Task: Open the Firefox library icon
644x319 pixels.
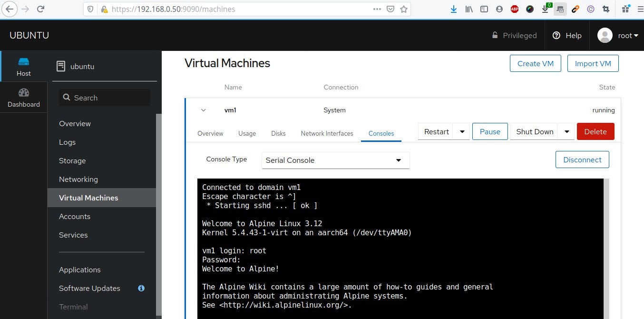Action: 469,9
